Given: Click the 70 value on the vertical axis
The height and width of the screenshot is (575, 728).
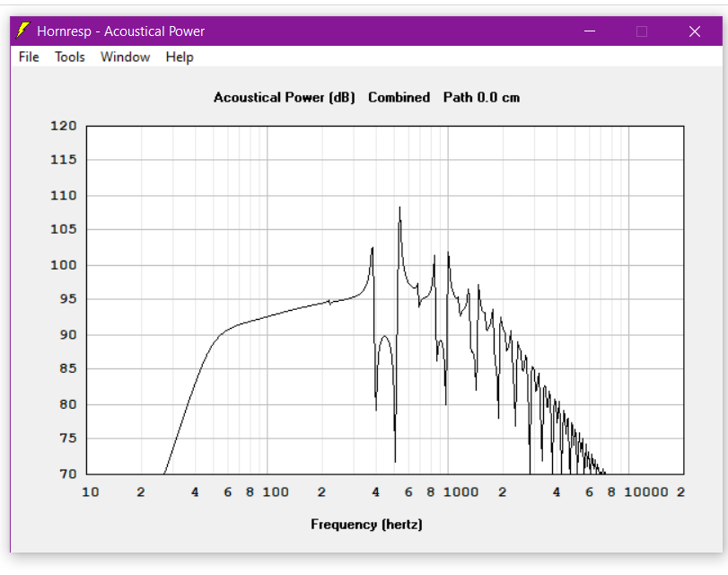Looking at the screenshot, I should [x=68, y=473].
